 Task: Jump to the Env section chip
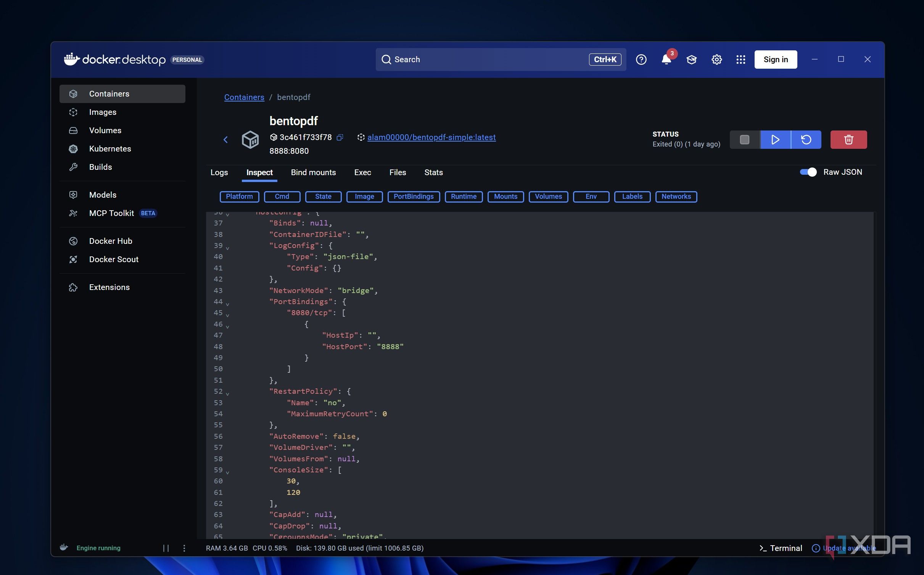[x=591, y=196]
